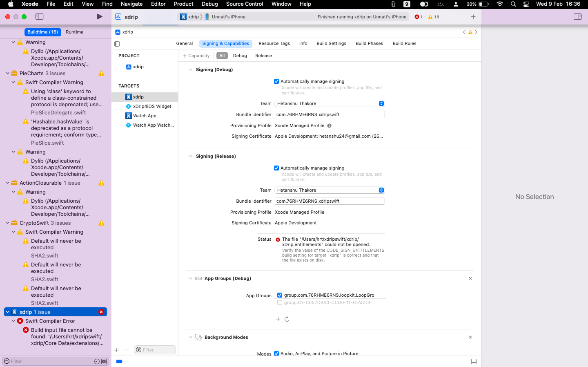Viewport: 588px width, 367px height.
Task: Uncheck Audio, AirPlay, and Picture in Picture
Action: coord(276,354)
